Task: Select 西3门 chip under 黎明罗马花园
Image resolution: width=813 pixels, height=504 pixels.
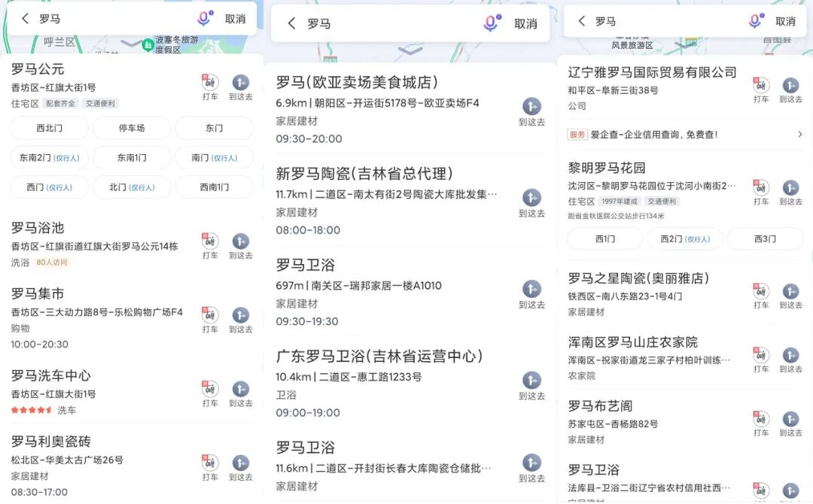Action: point(766,238)
